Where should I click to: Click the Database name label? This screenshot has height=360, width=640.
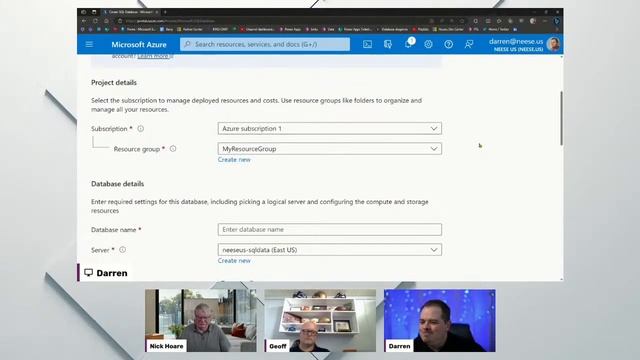(x=113, y=230)
